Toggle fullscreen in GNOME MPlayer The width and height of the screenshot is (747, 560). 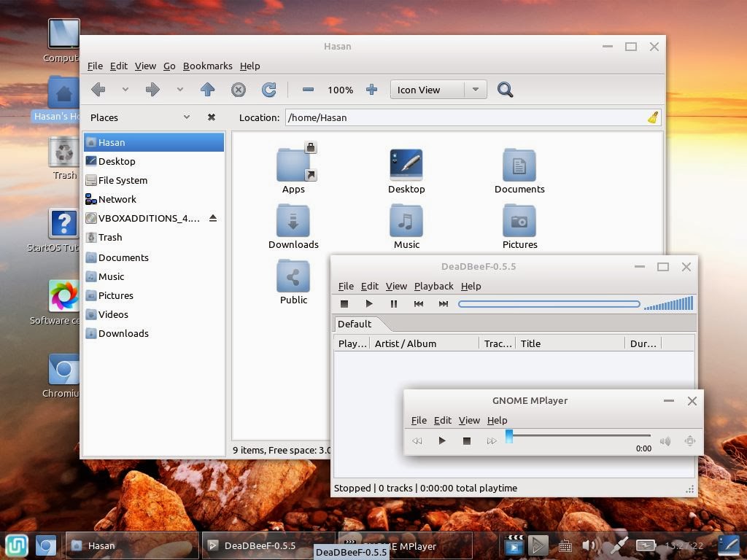click(x=690, y=441)
